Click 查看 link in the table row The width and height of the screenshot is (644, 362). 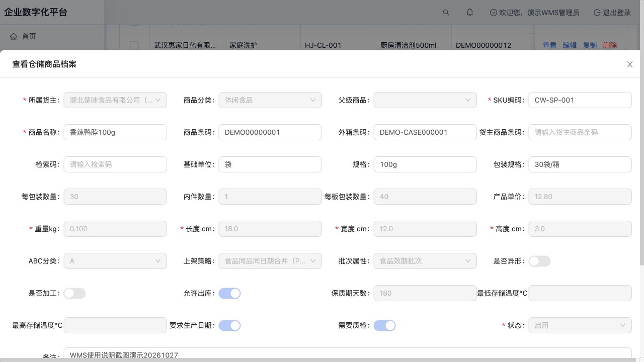point(549,45)
